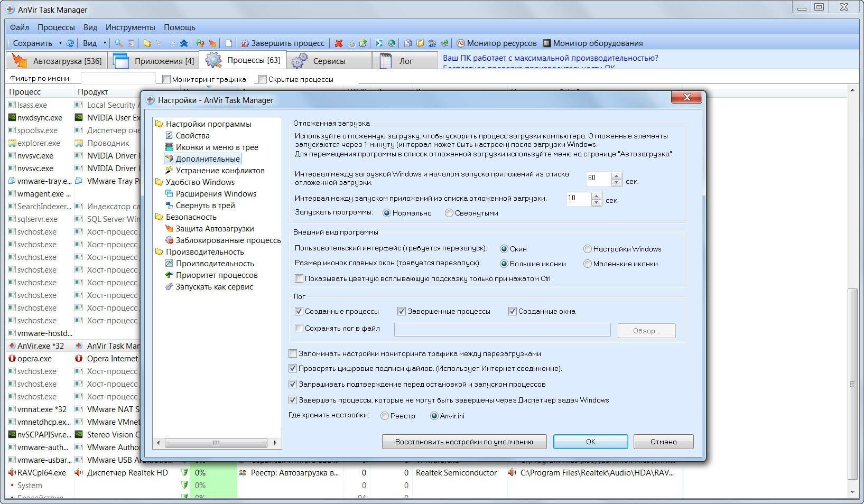Switch to Автозагрузка [536] tab

tap(57, 61)
